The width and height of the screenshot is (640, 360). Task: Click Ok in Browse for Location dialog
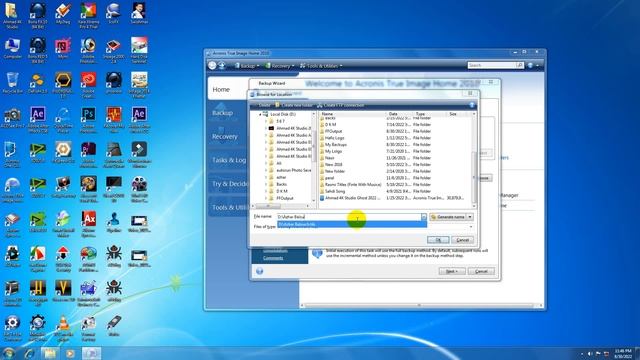(438, 240)
